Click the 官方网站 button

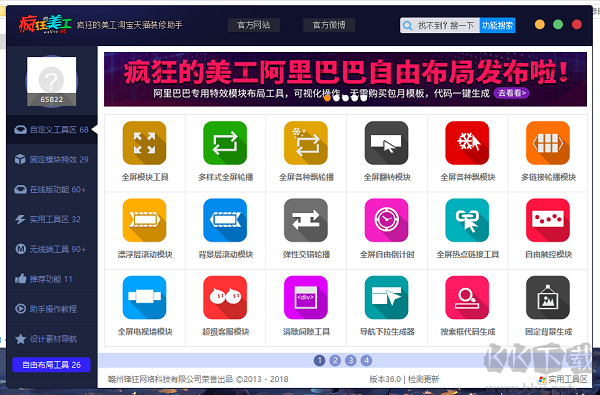click(254, 25)
